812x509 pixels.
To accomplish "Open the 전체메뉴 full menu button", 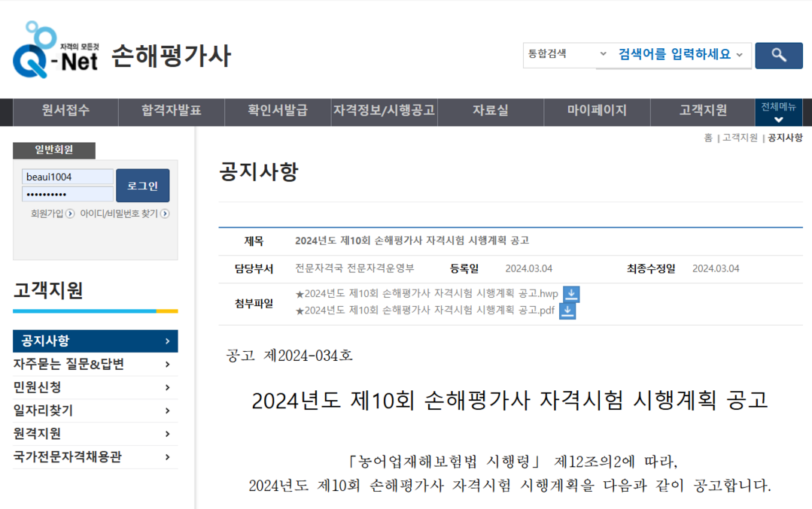I will (x=778, y=113).
